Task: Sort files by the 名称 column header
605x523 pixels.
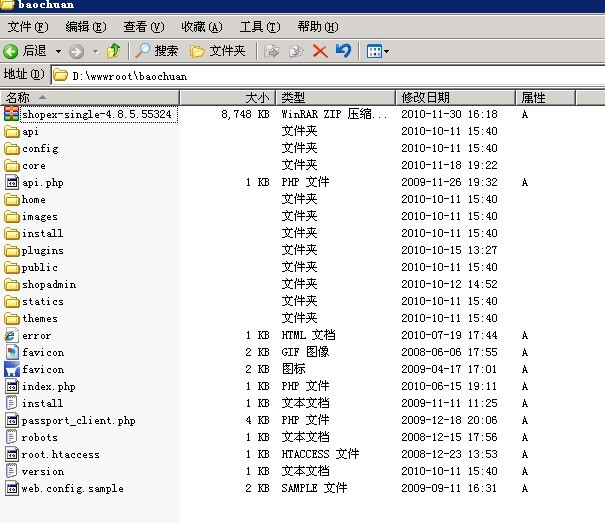Action: pos(90,97)
